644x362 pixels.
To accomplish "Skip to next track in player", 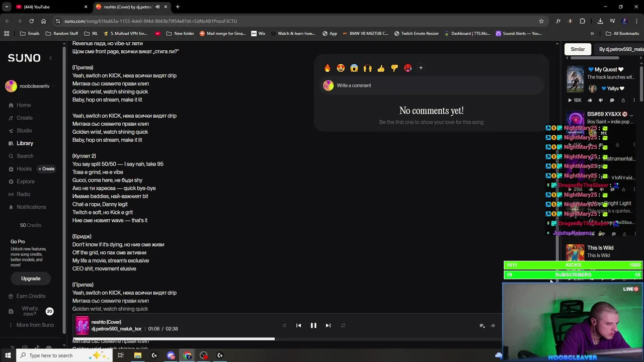I will [328, 325].
